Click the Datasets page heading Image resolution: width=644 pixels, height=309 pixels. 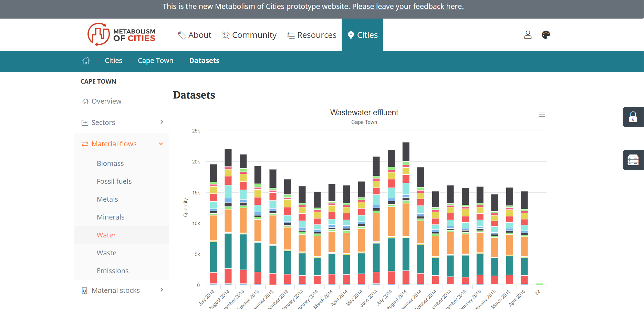(x=194, y=95)
